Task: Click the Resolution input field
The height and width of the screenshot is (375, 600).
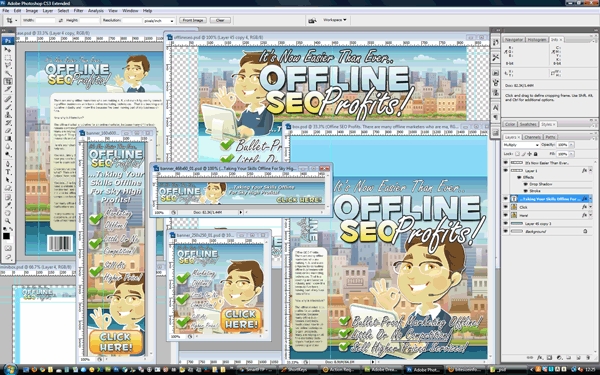Action: click(x=132, y=20)
